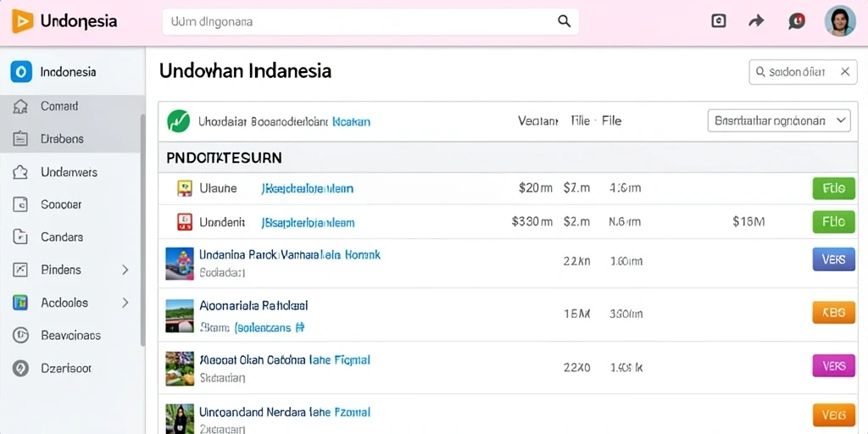Click the green Ftle button in Ulauhe row
The image size is (868, 434).
[834, 188]
